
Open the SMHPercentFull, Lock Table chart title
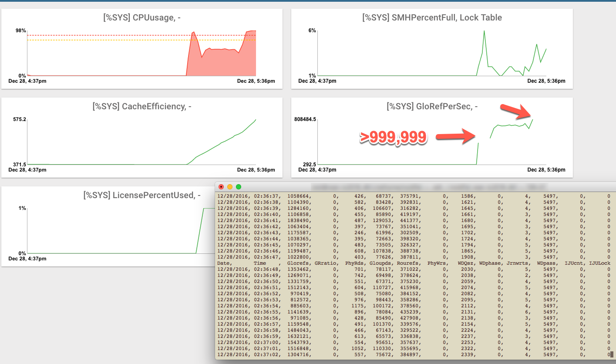click(432, 18)
